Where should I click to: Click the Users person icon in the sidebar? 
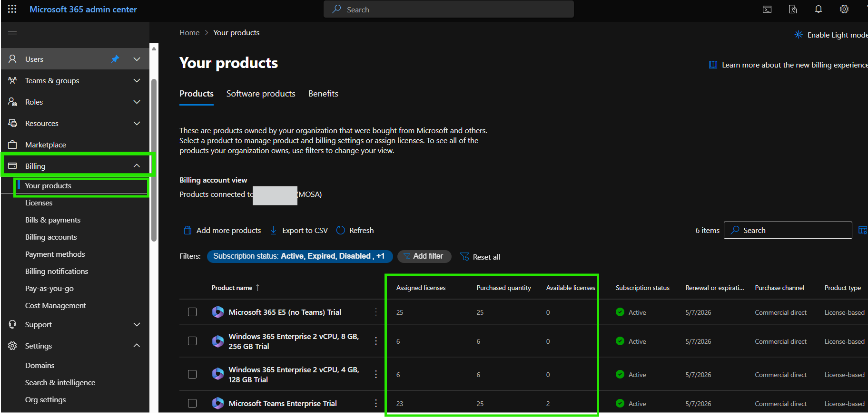(x=13, y=59)
